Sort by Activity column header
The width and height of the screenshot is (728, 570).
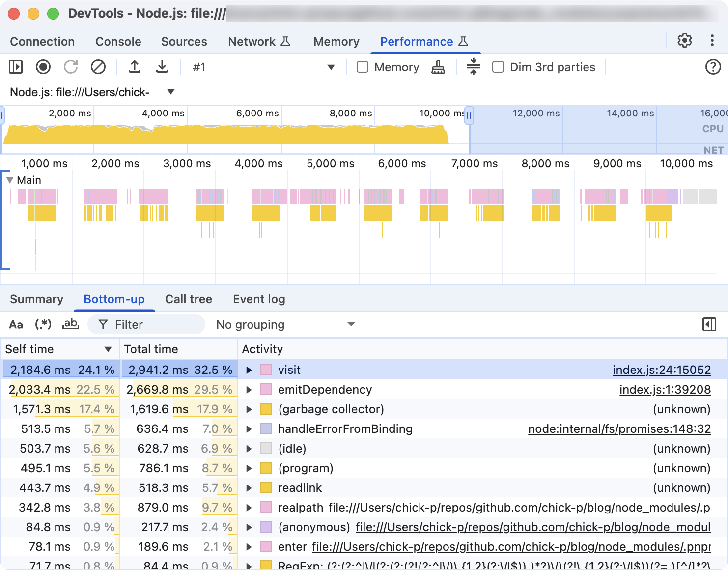482,349
